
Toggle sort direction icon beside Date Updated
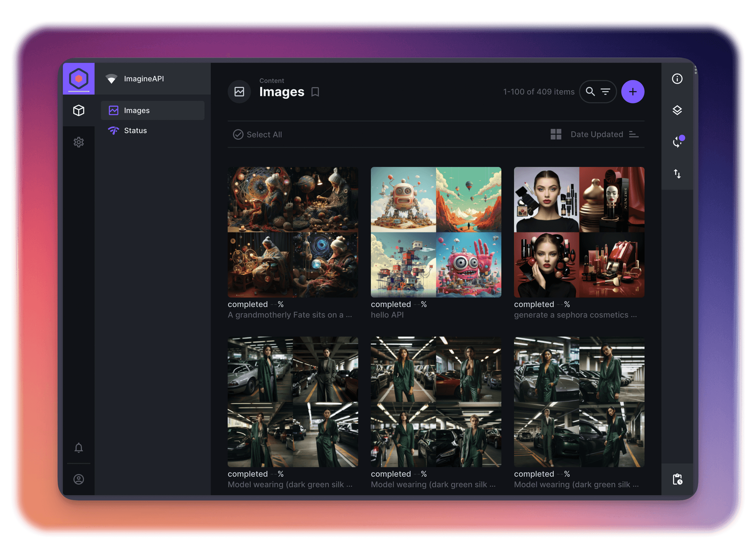coord(633,134)
